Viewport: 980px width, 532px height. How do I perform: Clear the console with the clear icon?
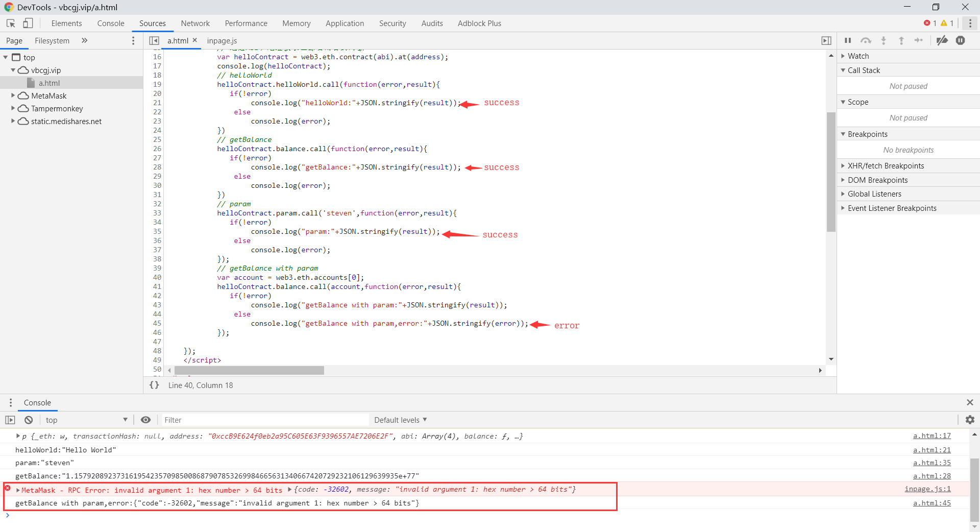[x=28, y=420]
